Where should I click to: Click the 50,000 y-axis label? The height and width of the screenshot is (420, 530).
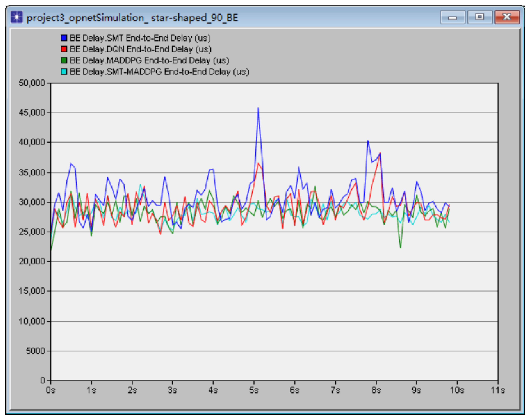pos(32,83)
